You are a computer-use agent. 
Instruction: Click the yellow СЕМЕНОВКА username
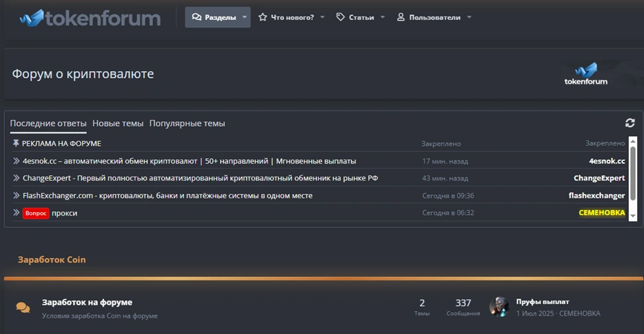click(x=602, y=213)
